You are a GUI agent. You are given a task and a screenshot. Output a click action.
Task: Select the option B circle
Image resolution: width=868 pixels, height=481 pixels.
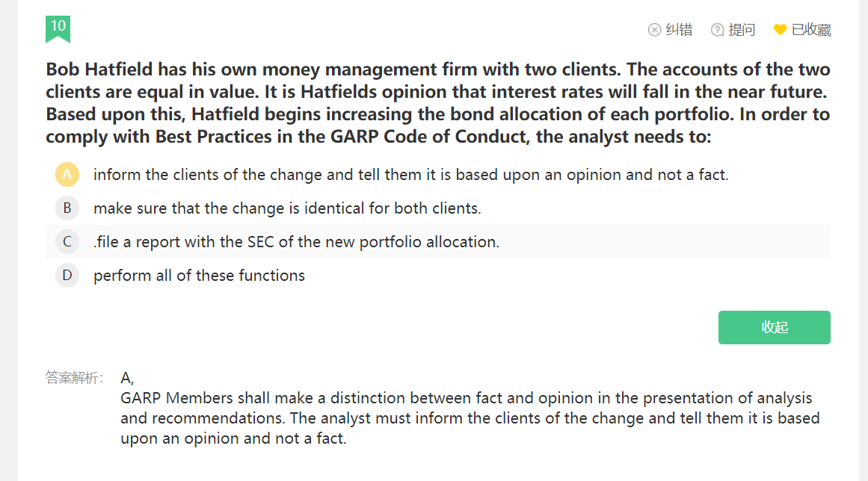pos(67,208)
